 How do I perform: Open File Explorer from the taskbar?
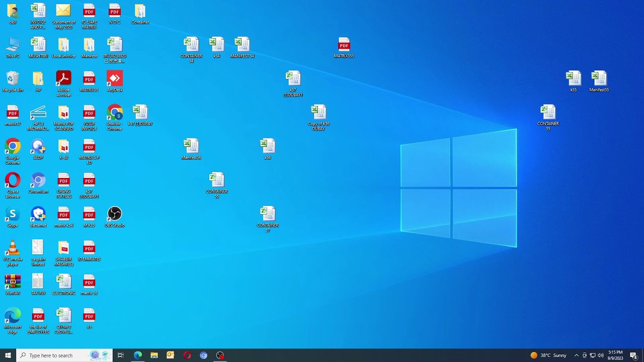pyautogui.click(x=154, y=355)
